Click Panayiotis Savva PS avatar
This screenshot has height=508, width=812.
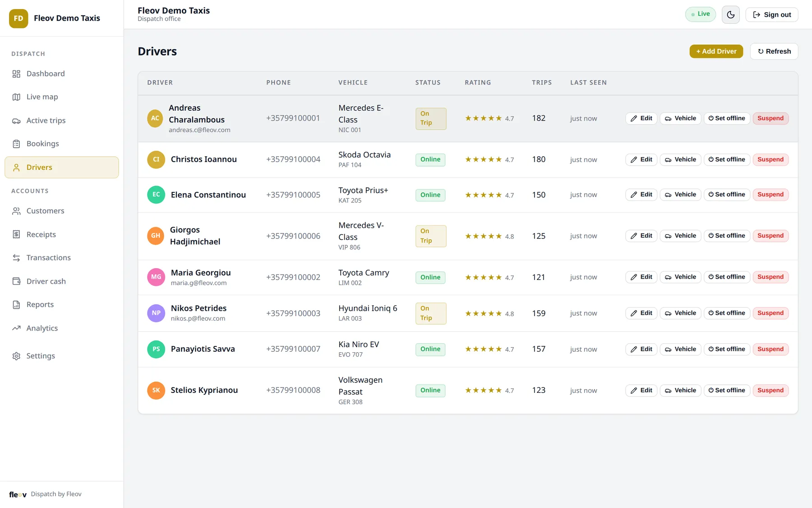point(156,349)
